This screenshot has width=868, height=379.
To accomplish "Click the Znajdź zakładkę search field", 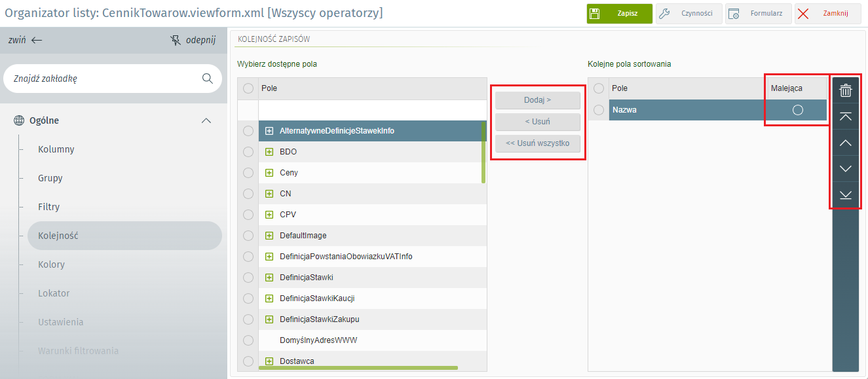I will [105, 79].
